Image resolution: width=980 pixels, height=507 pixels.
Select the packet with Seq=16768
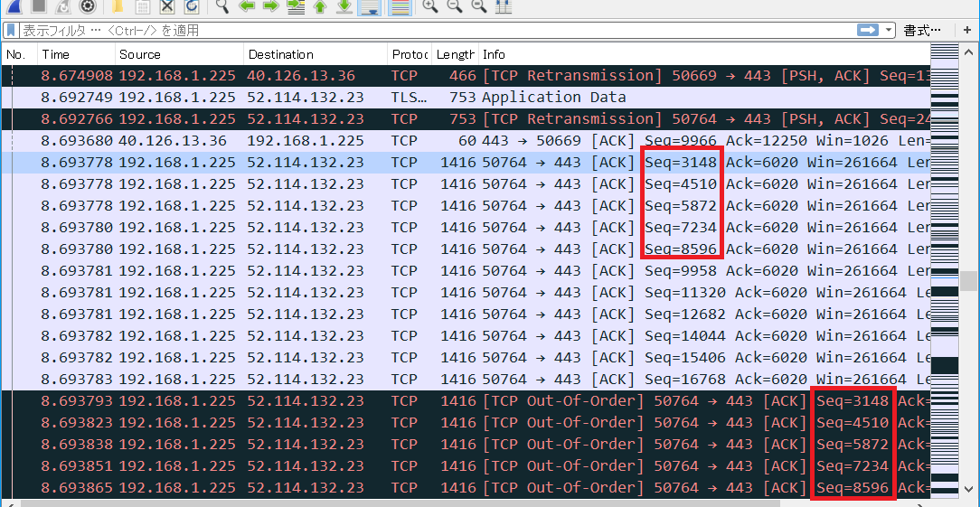coord(466,379)
